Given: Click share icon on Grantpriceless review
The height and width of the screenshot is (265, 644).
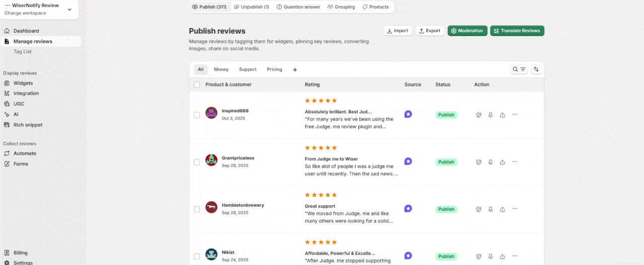Looking at the screenshot, I should [x=502, y=162].
